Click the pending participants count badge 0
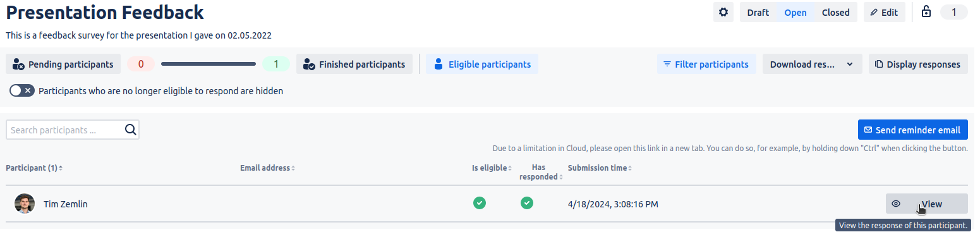Screen dimensions: 980x232 [141, 64]
